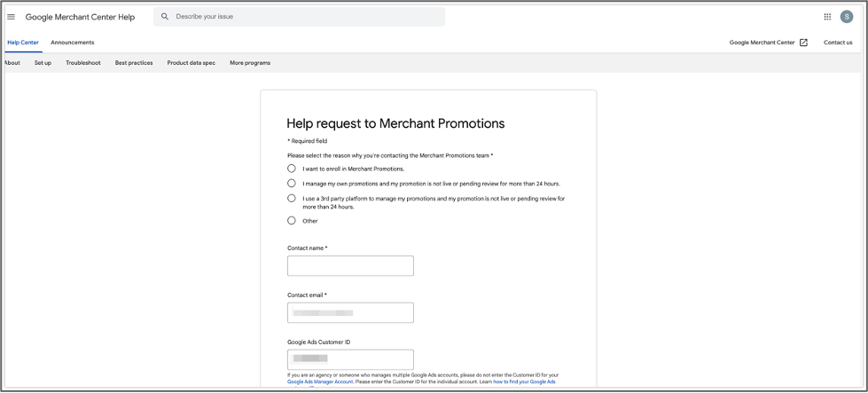Click the 'Contact email *' label
The width and height of the screenshot is (868, 393).
(308, 295)
